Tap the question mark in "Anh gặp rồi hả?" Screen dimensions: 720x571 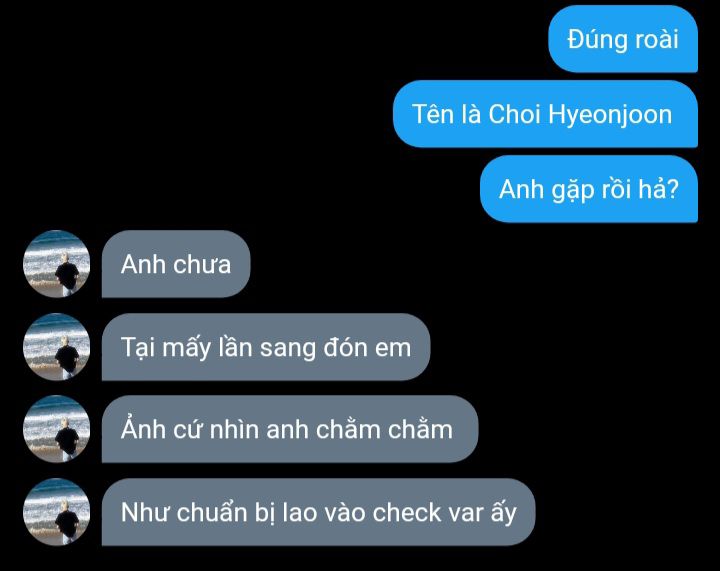click(x=673, y=189)
